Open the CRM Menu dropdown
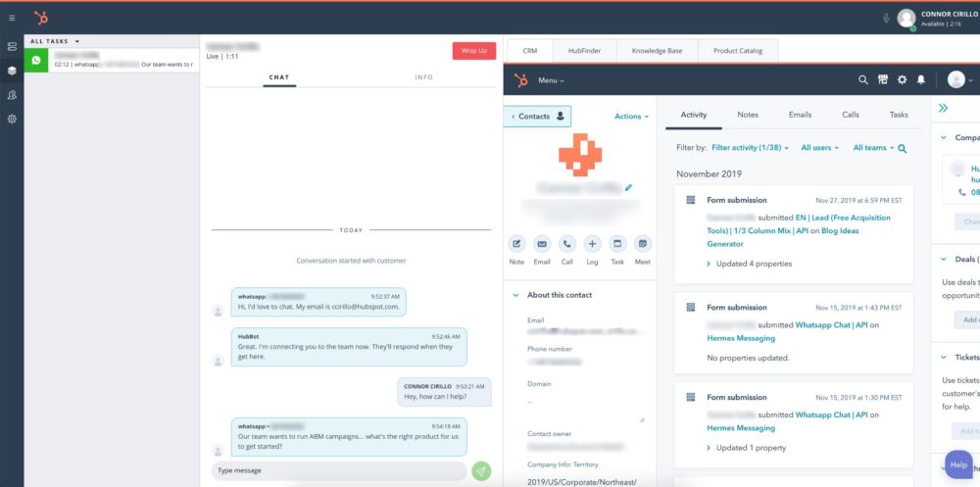The image size is (980, 487). pyautogui.click(x=551, y=80)
